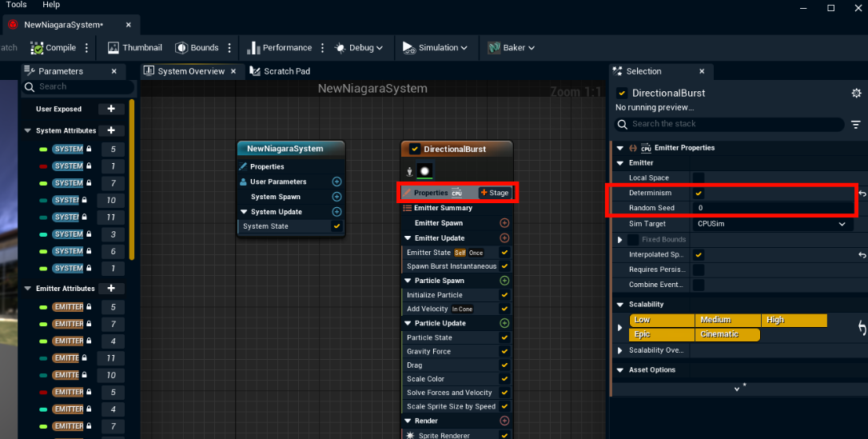This screenshot has height=439, width=868.
Task: Disable the Gravity Force module checkbox
Action: [504, 352]
